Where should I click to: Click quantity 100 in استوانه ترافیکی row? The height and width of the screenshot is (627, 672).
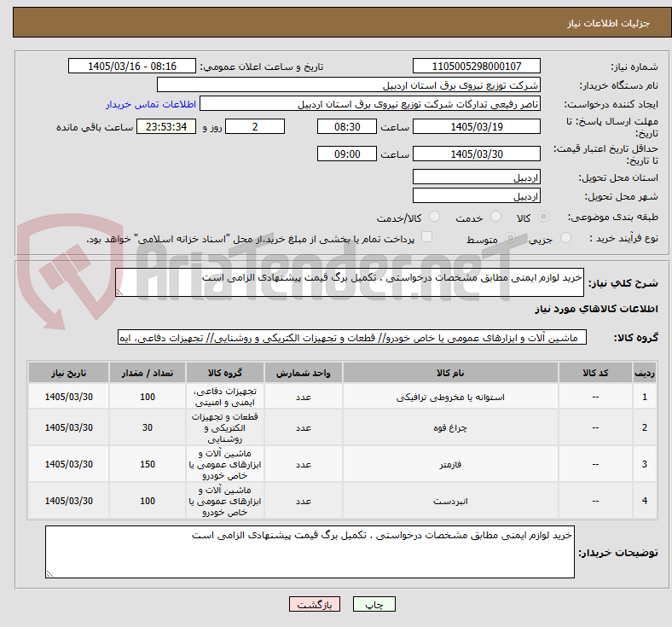148,397
